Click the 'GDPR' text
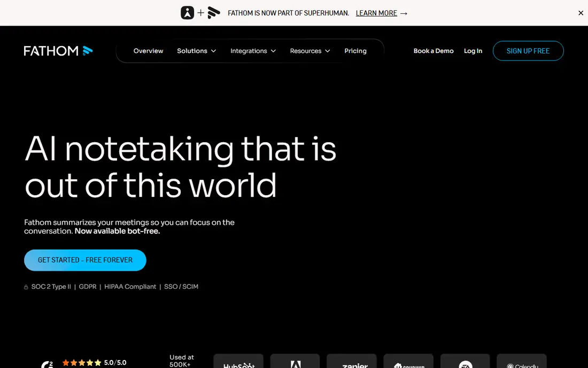 click(87, 287)
